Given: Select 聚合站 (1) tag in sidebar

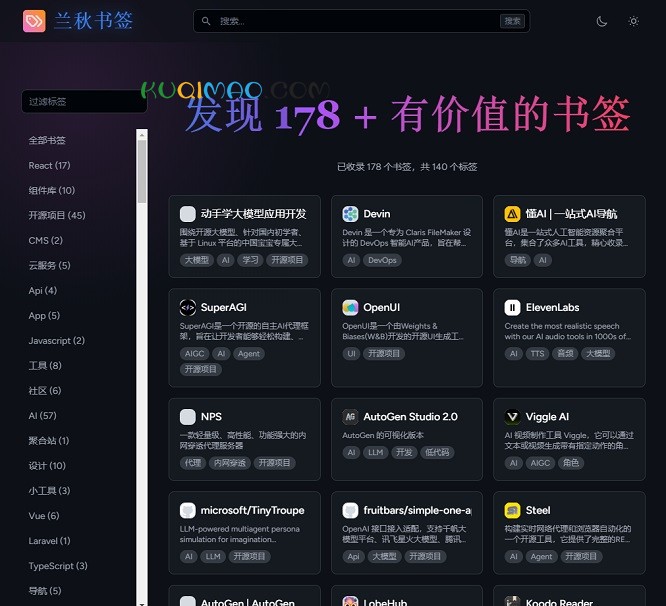Looking at the screenshot, I should (49, 441).
